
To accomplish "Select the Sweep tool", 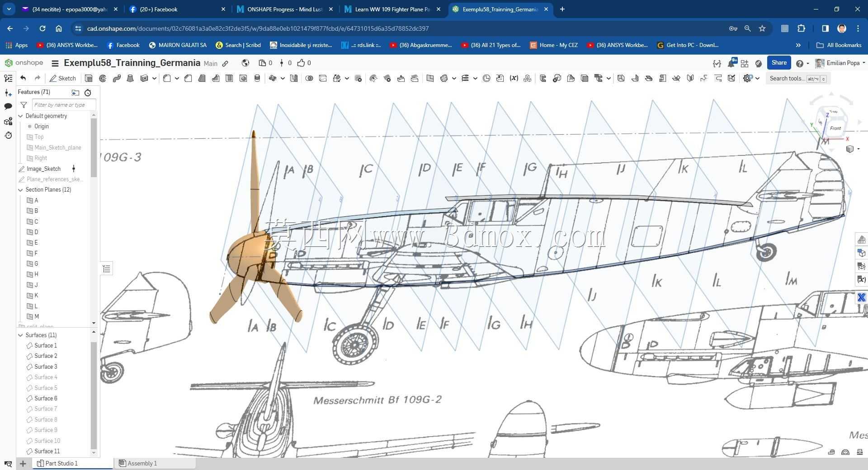I will [117, 78].
